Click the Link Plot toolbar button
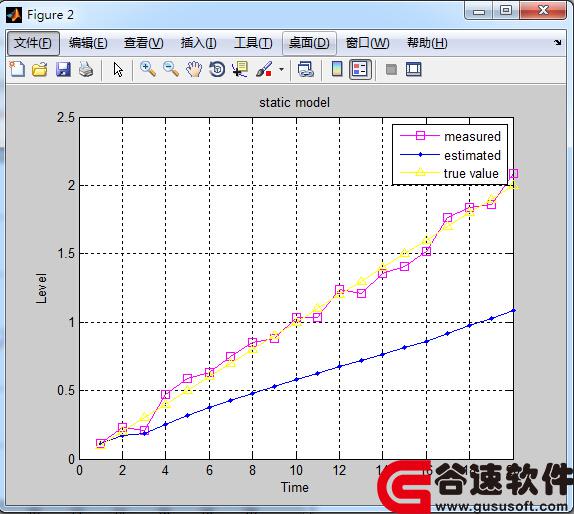The width and height of the screenshot is (574, 514). coord(306,69)
